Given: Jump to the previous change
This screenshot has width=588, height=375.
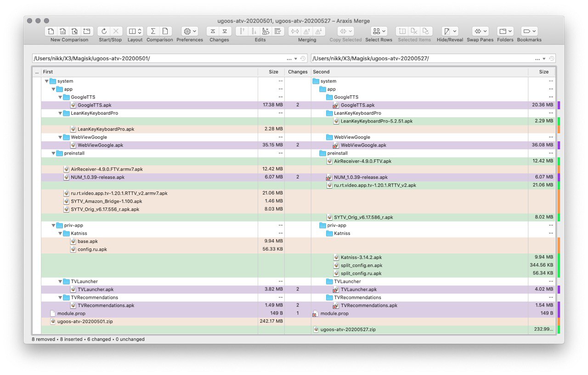Looking at the screenshot, I should pyautogui.click(x=213, y=31).
